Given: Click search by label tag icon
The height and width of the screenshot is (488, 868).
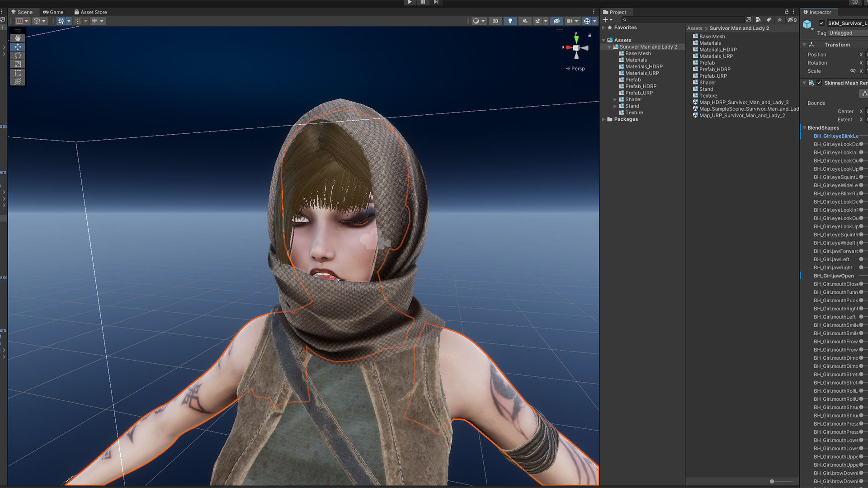Looking at the screenshot, I should point(769,20).
